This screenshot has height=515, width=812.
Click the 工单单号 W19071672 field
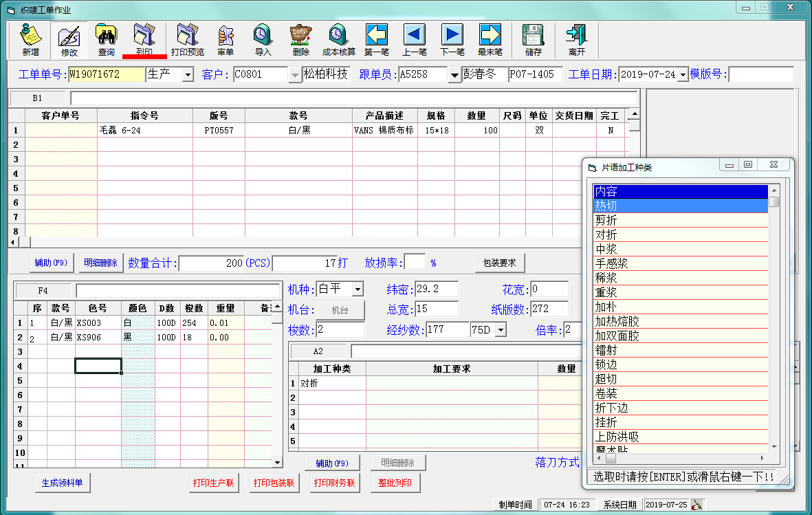click(106, 74)
